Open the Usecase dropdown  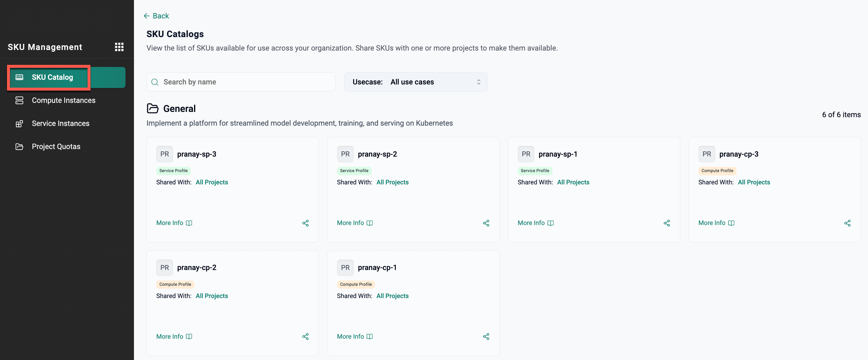point(415,82)
